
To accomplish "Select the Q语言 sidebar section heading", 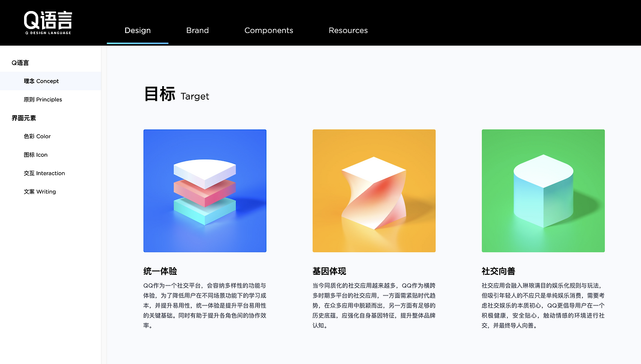I will (x=21, y=63).
